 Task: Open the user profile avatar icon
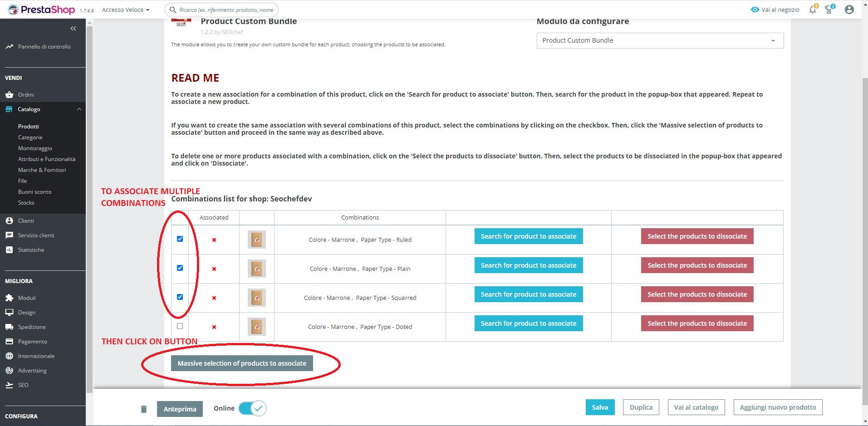coord(849,10)
